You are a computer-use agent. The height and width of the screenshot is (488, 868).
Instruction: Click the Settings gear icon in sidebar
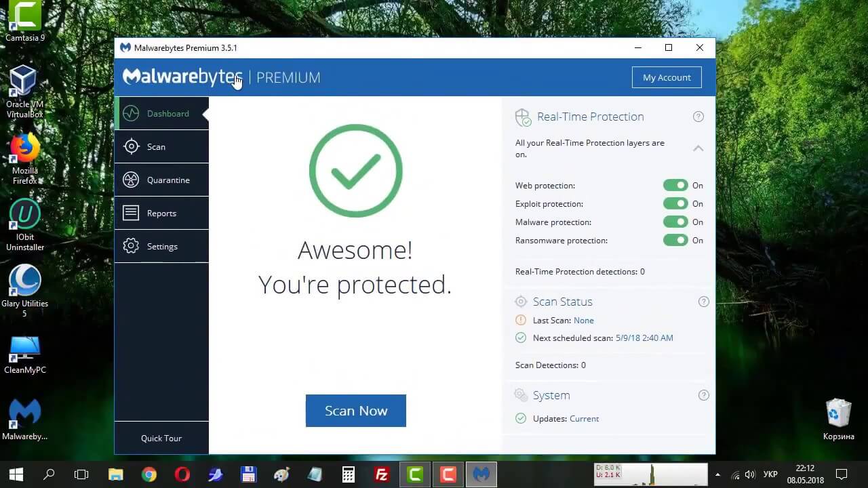[x=131, y=246]
